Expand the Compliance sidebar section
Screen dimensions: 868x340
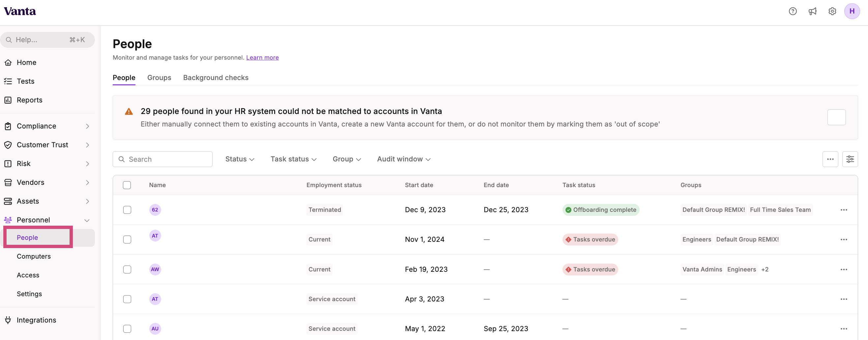point(87,126)
